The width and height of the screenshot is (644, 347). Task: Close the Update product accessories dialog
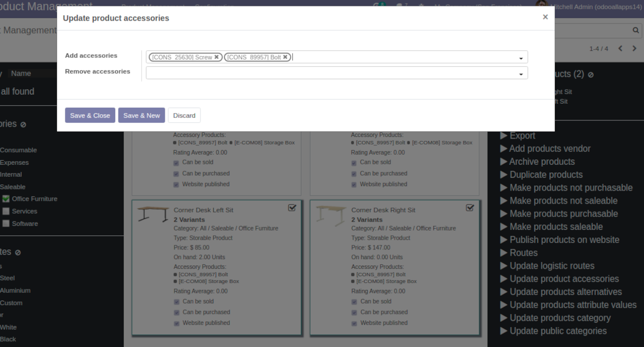pyautogui.click(x=545, y=17)
